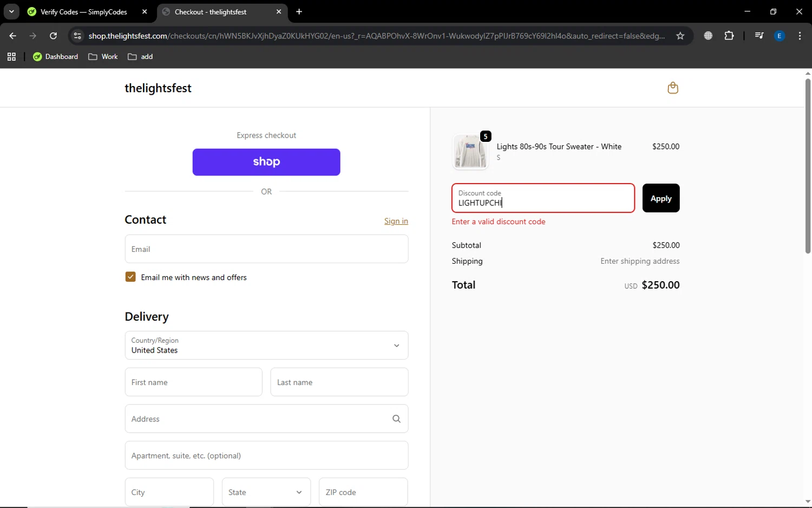Focus the City field
This screenshot has height=508, width=812.
coord(169,492)
